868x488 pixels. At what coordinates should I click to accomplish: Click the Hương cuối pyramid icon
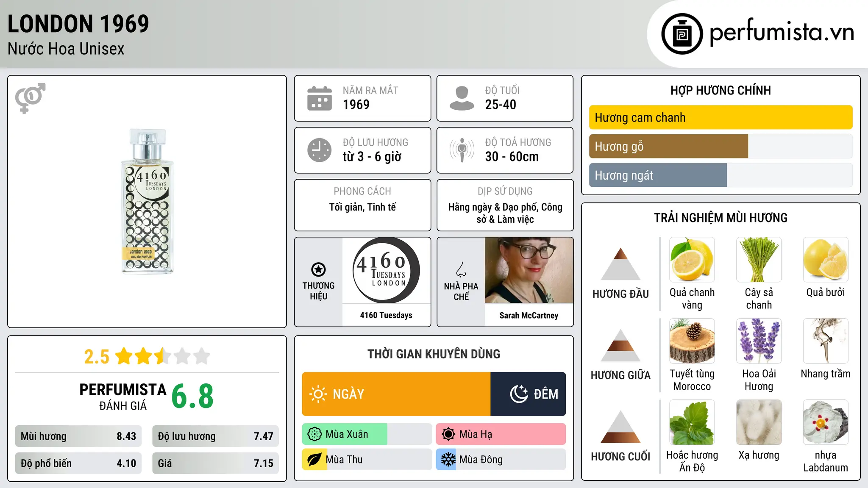pos(620,427)
